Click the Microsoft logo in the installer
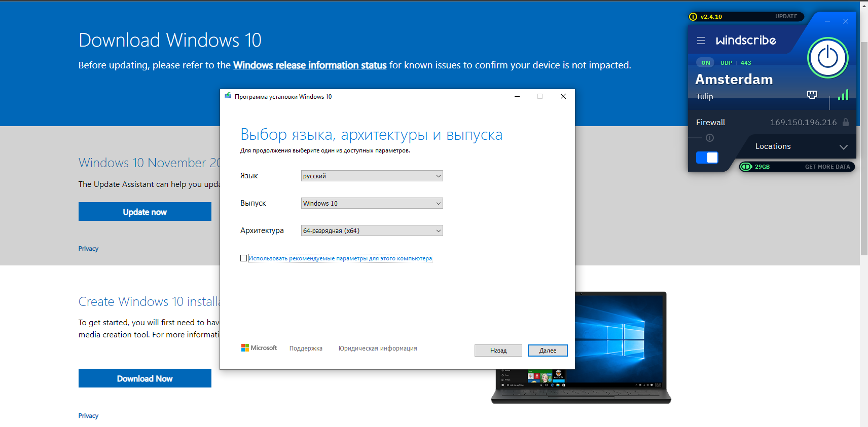The image size is (868, 427). [259, 348]
